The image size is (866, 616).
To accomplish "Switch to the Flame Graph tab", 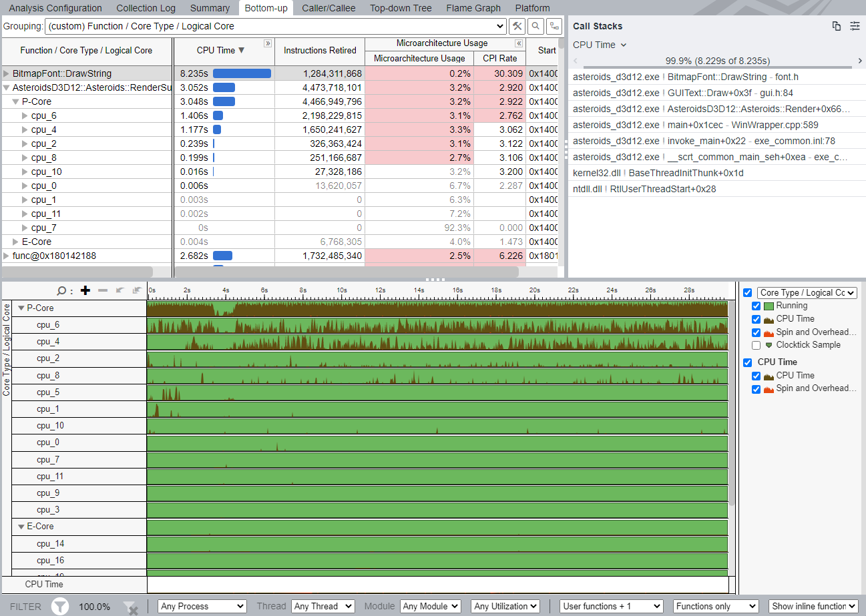I will coord(473,8).
